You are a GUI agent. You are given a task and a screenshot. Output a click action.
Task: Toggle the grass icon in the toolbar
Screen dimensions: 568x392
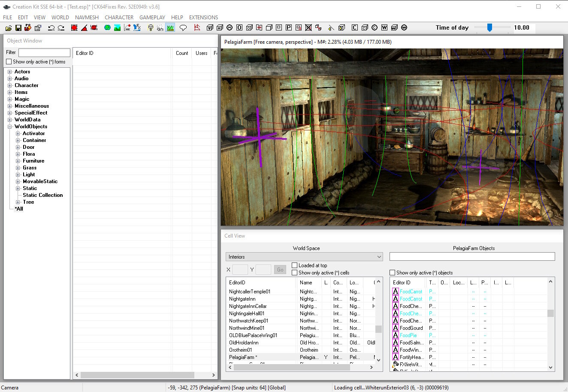pos(170,28)
